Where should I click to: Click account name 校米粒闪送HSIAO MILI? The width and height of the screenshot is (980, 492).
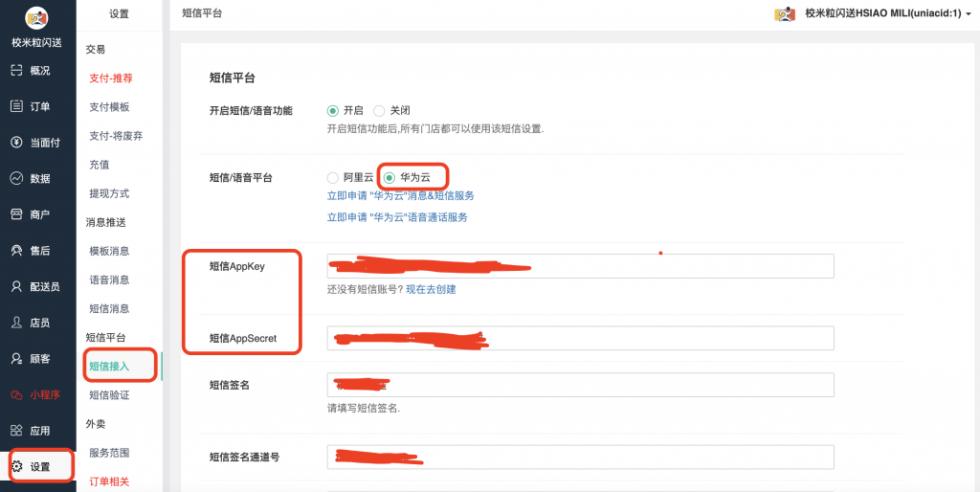(881, 13)
